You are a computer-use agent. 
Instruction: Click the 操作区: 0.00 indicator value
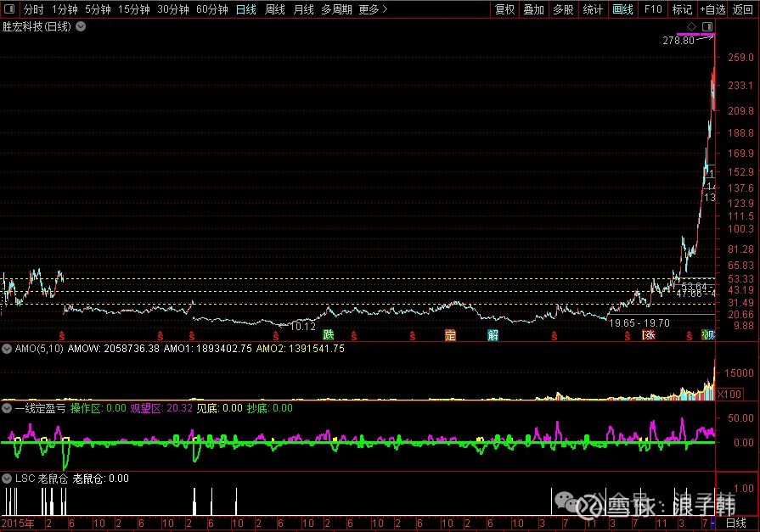(99, 408)
